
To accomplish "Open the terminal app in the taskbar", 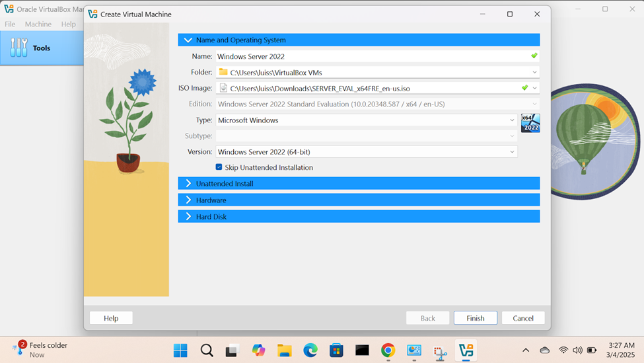I will (362, 350).
